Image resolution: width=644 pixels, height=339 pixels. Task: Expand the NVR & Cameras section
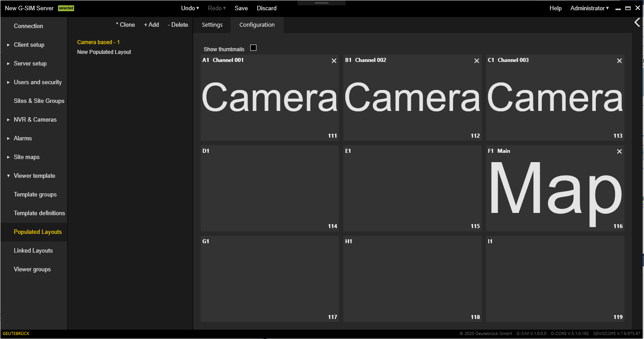click(x=35, y=119)
